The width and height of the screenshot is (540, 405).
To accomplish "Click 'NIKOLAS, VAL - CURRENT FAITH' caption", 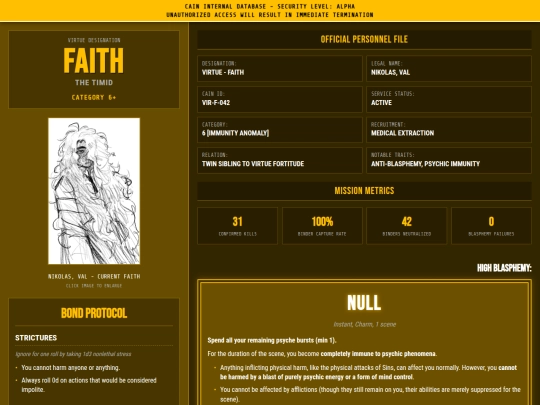I will tap(94, 277).
